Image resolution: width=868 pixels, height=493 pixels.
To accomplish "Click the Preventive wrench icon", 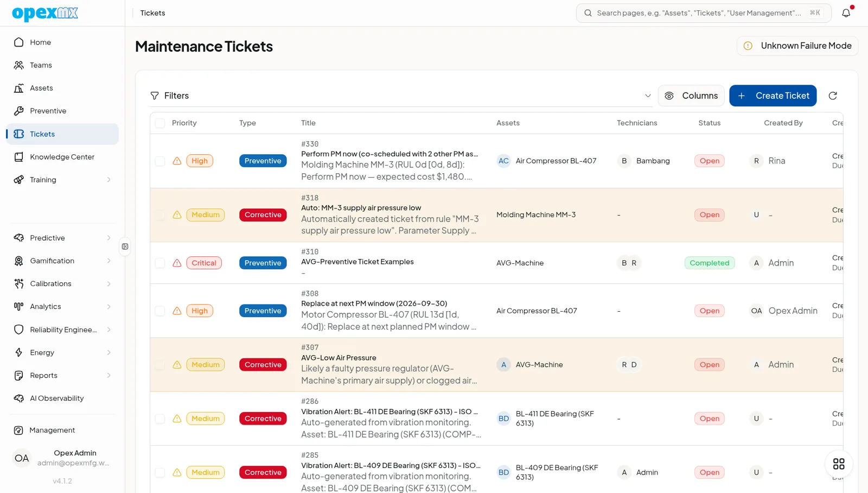I will (19, 111).
